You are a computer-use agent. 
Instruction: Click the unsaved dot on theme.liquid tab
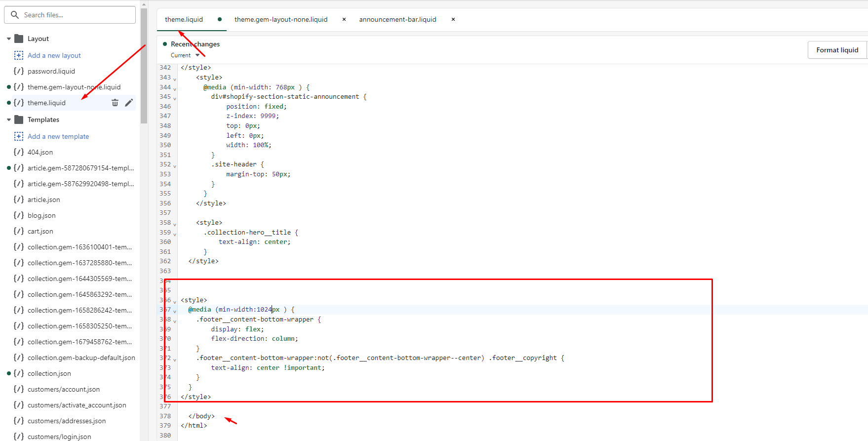[x=220, y=19]
